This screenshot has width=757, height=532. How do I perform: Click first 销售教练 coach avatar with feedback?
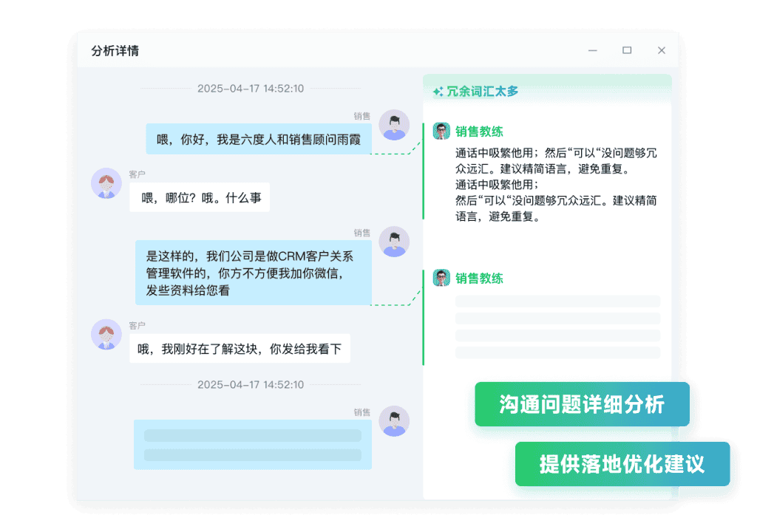tap(441, 132)
